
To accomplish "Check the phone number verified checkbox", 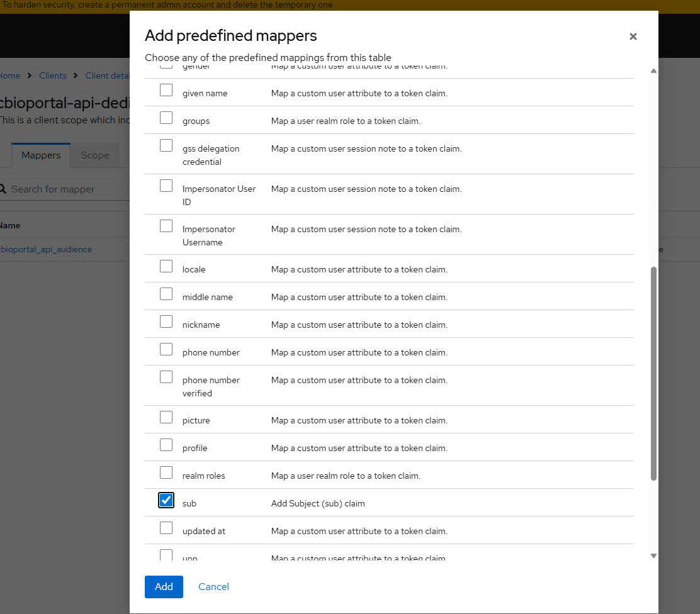I will point(166,377).
